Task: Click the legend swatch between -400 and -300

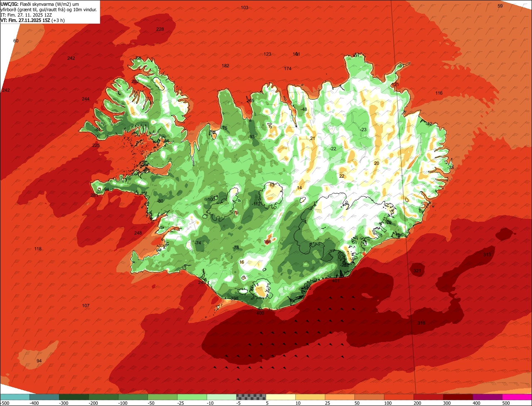Action: 44,397
